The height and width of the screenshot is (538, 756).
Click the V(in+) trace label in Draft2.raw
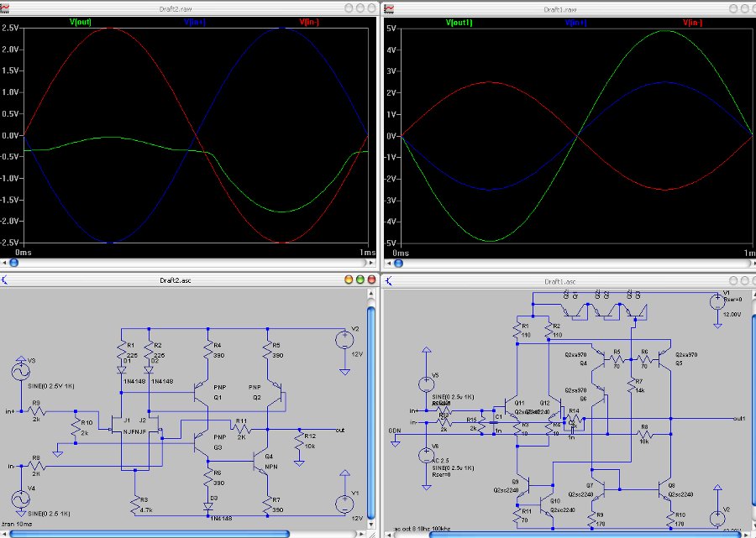point(195,22)
